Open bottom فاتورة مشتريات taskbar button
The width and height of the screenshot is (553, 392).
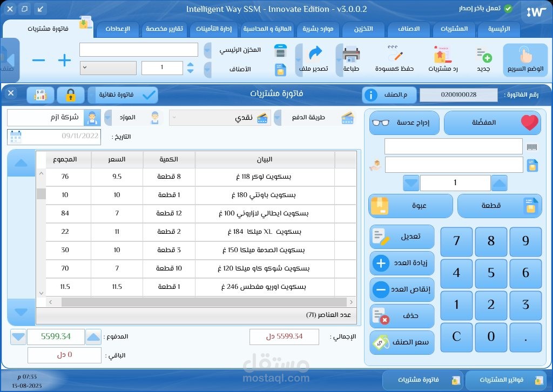click(x=422, y=380)
